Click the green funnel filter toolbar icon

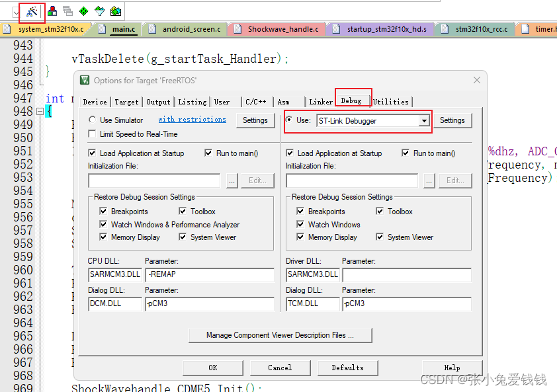point(99,9)
